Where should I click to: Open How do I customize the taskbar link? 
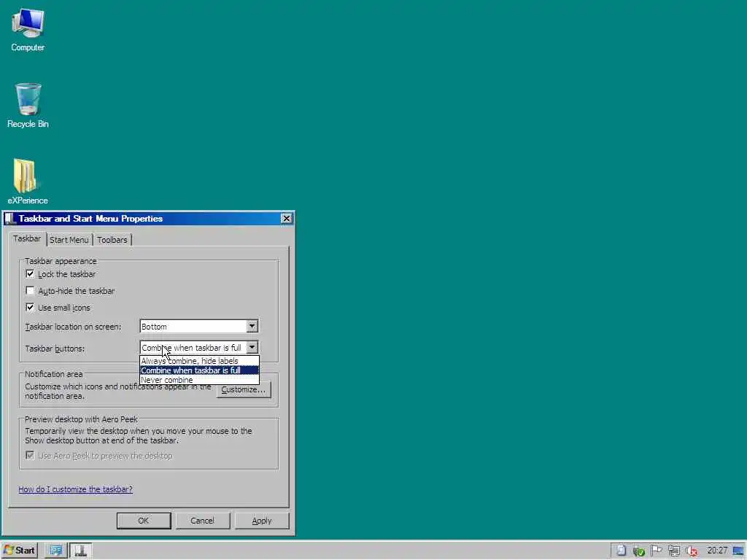point(75,489)
